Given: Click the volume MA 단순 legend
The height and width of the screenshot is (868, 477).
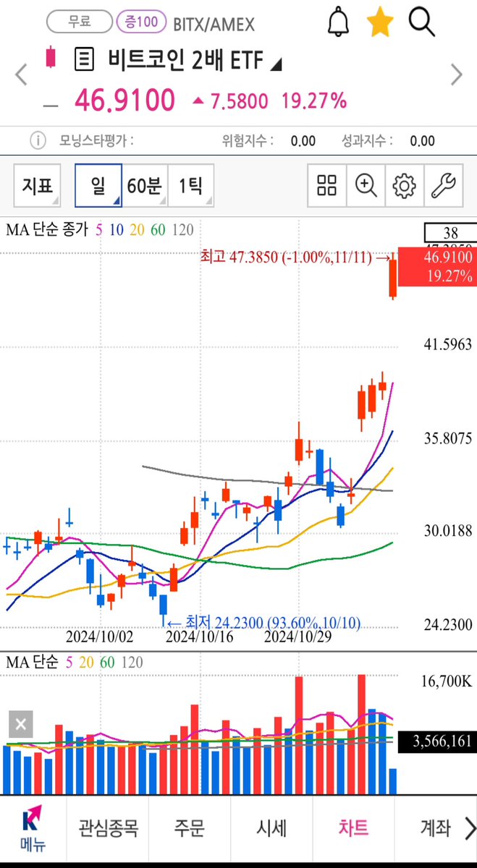Looking at the screenshot, I should pos(33,662).
